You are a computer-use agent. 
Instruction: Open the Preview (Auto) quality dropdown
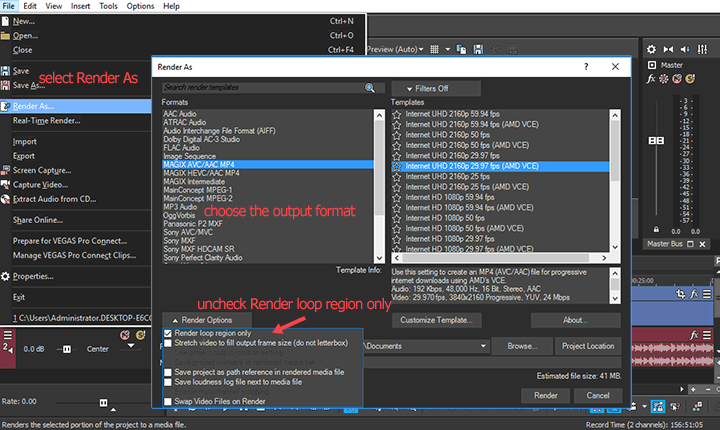(421, 49)
